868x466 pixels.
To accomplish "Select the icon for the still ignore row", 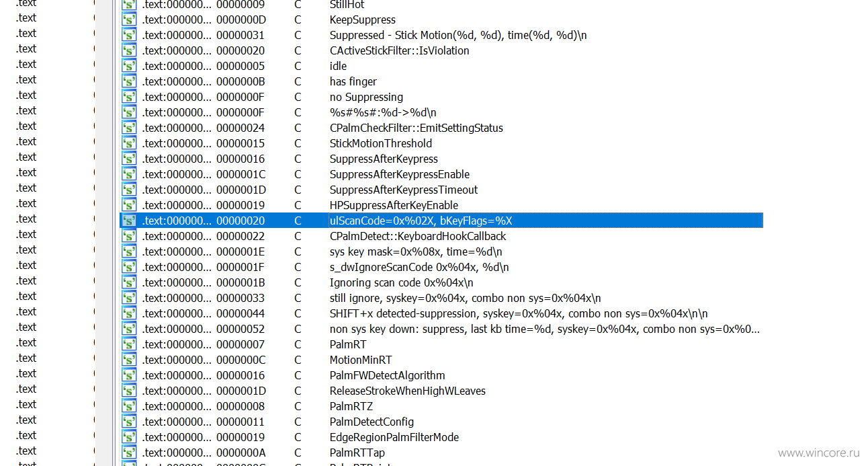I will pyautogui.click(x=128, y=298).
